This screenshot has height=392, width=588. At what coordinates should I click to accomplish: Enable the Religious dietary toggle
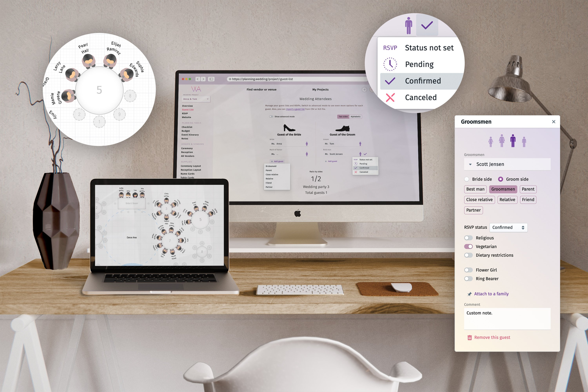tap(467, 238)
